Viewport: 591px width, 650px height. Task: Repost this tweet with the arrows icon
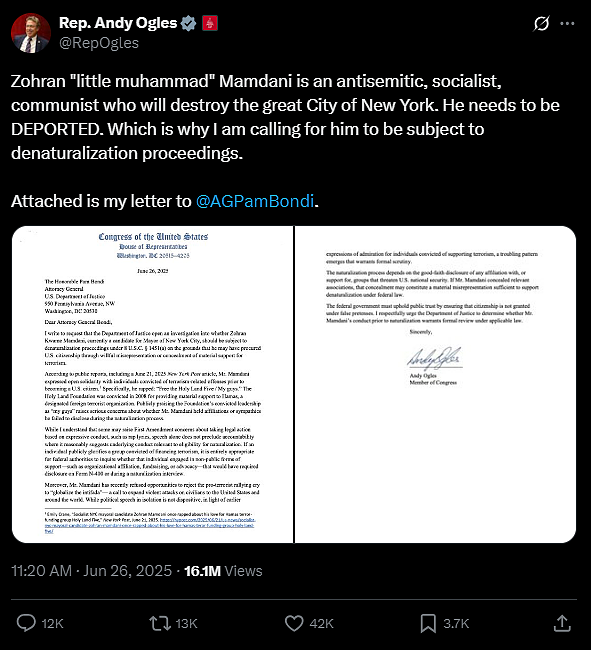[x=160, y=623]
